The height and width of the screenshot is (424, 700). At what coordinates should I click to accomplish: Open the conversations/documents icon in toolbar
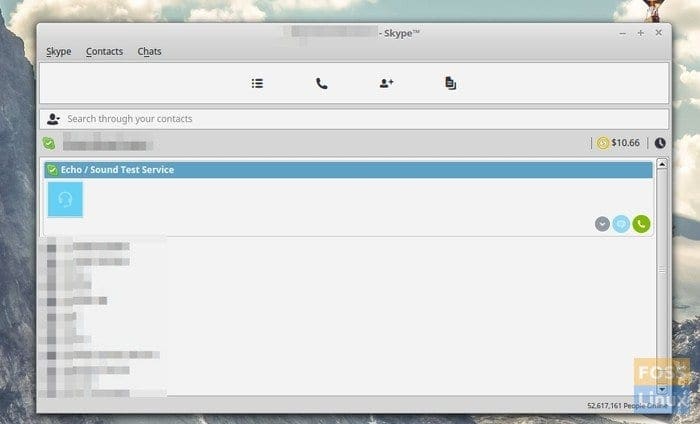coord(450,83)
